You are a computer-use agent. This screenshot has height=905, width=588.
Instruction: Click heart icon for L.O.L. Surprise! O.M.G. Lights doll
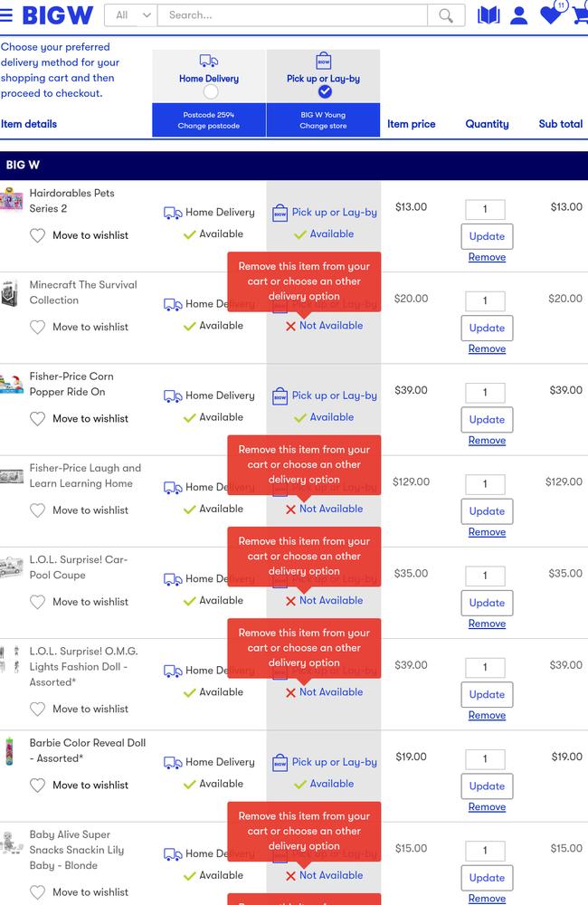click(x=37, y=710)
